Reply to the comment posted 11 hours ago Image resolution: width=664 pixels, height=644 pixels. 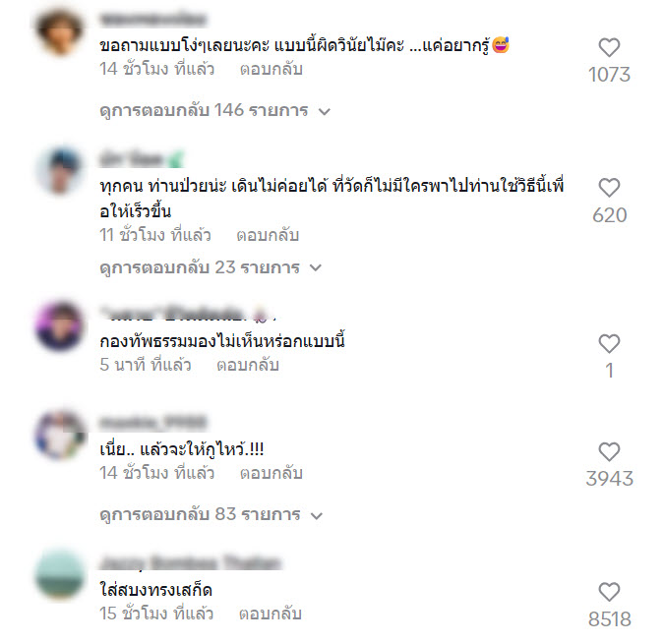point(268,235)
